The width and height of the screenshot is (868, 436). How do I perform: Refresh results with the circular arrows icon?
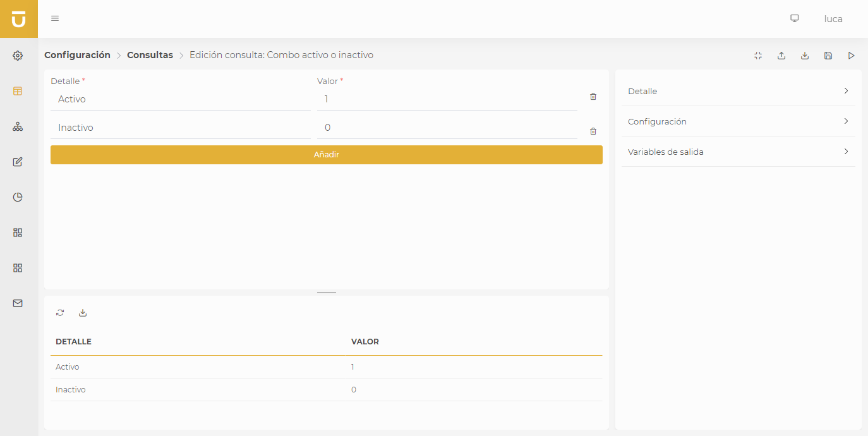(x=59, y=313)
